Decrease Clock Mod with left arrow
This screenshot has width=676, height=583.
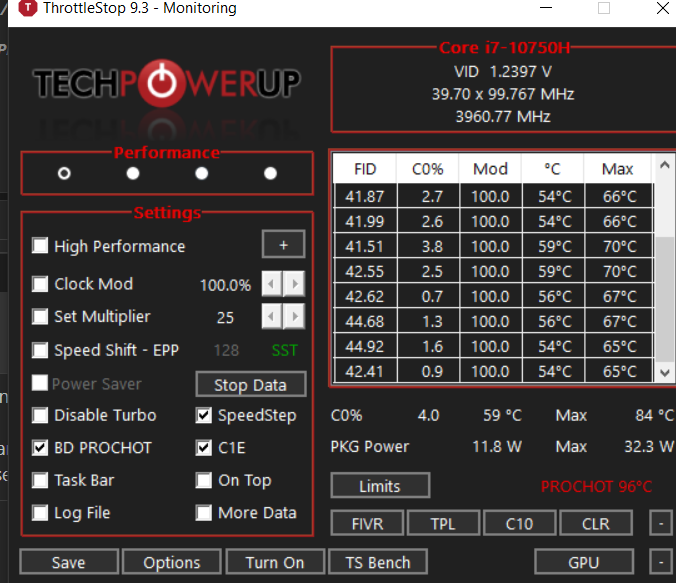[272, 284]
